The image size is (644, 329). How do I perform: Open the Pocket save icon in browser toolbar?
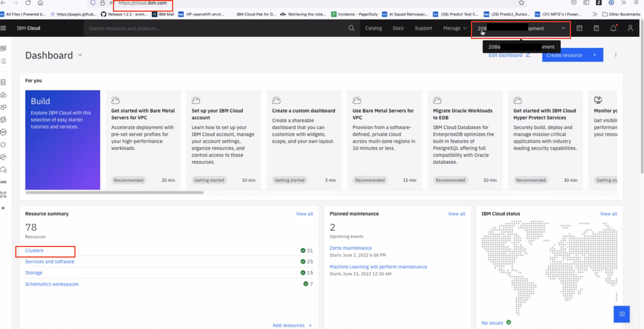coord(574,3)
